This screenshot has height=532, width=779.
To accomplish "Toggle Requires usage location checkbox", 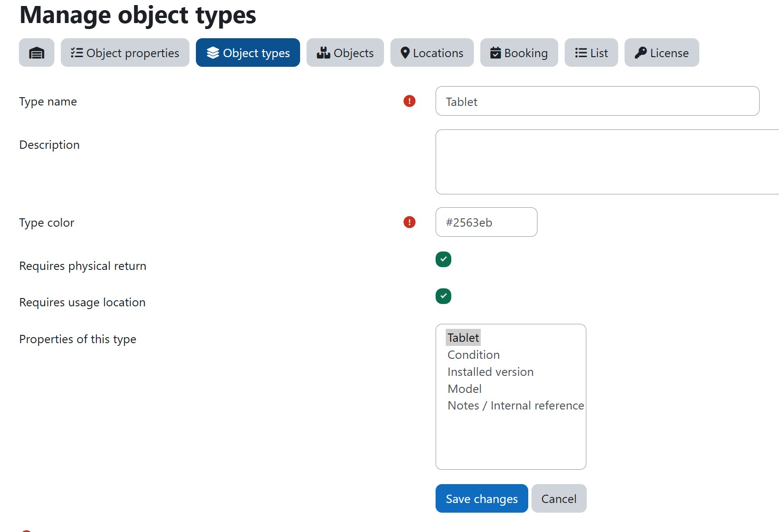I will pyautogui.click(x=443, y=296).
